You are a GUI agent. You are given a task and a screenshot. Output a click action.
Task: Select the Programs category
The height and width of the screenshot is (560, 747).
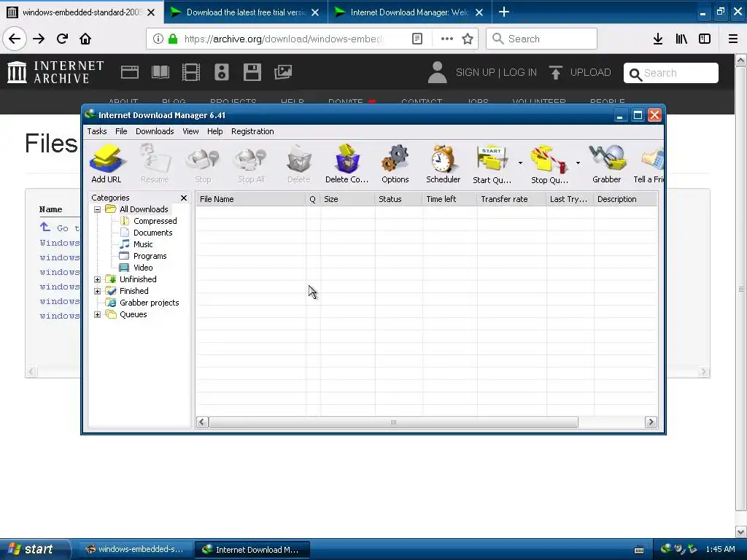(x=150, y=256)
